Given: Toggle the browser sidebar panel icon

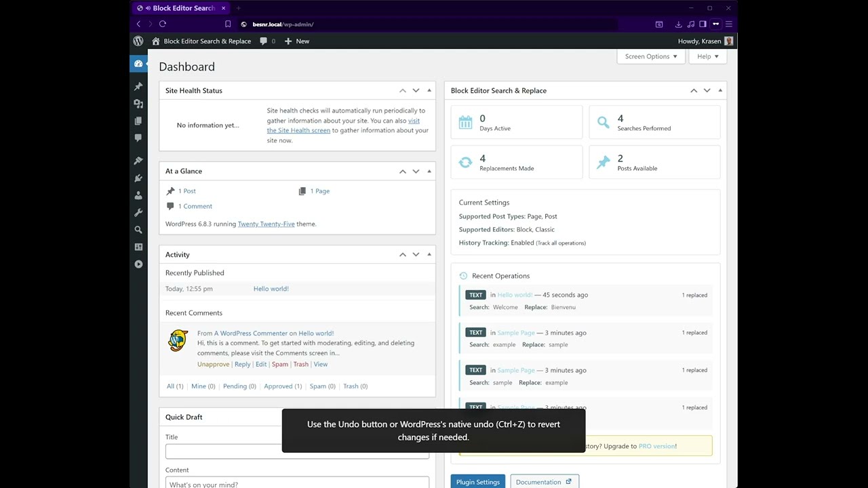Looking at the screenshot, I should click(703, 24).
